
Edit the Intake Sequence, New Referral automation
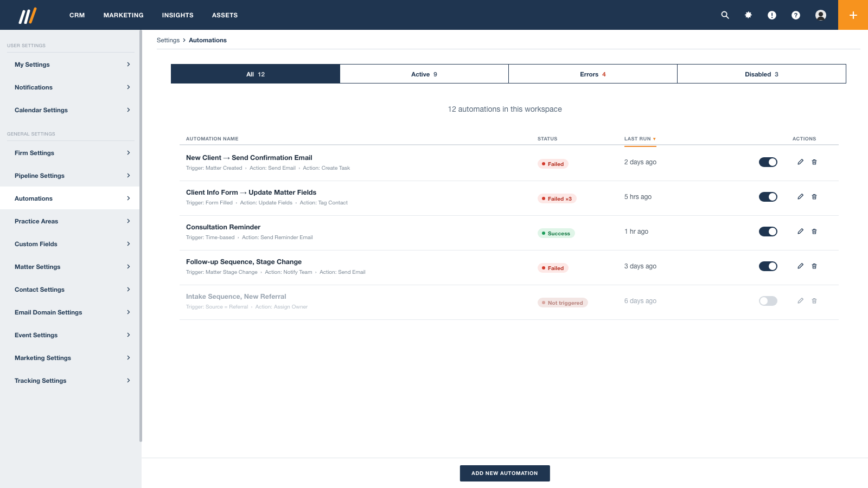(x=800, y=301)
